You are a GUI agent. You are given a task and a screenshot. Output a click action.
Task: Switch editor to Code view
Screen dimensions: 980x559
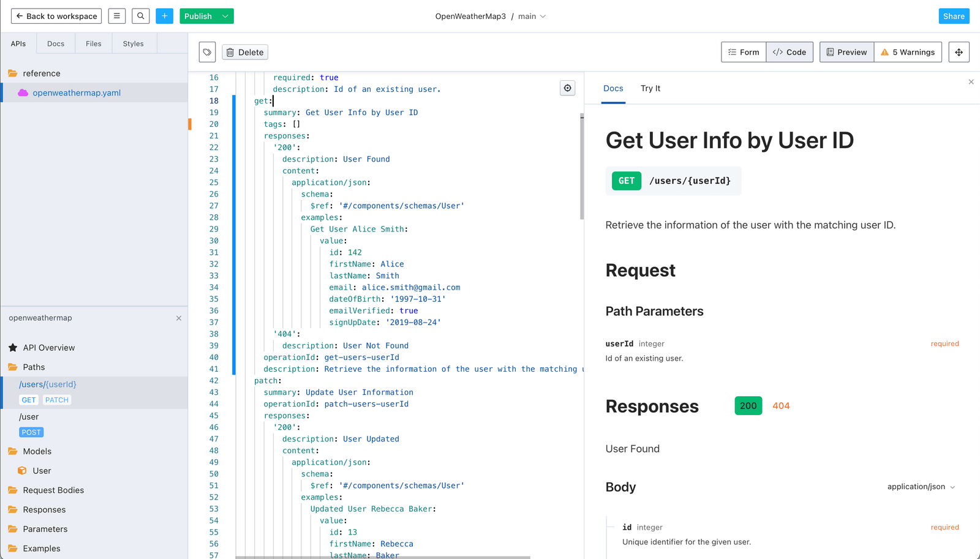coord(790,53)
